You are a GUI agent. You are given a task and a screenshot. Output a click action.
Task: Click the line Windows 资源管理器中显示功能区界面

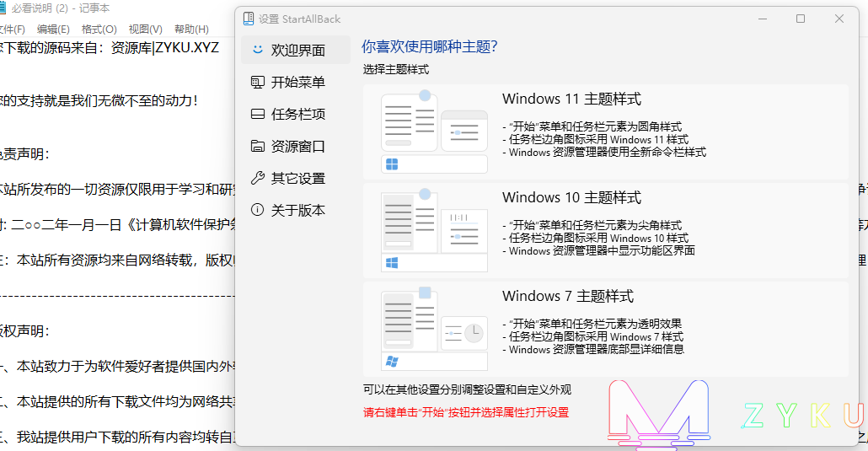click(599, 251)
